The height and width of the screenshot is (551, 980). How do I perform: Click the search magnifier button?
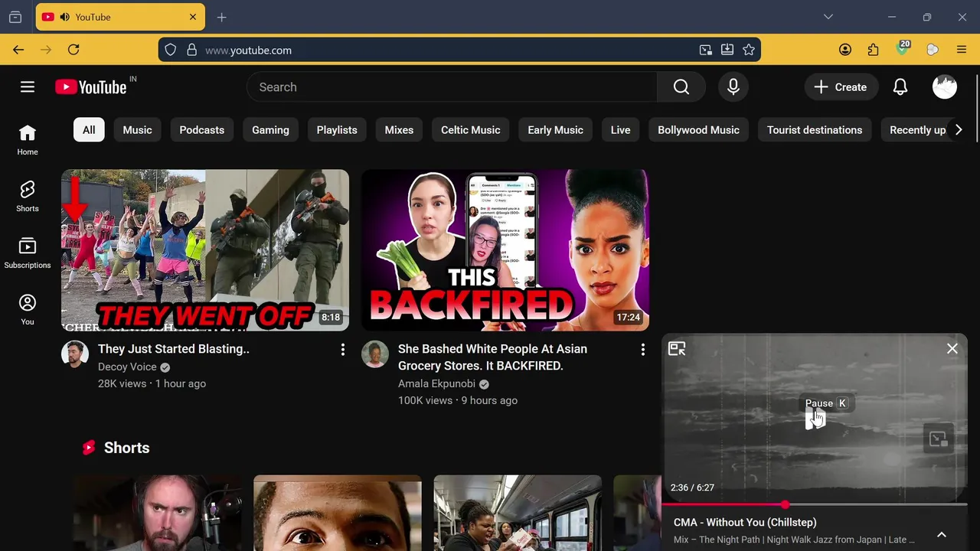click(x=681, y=87)
